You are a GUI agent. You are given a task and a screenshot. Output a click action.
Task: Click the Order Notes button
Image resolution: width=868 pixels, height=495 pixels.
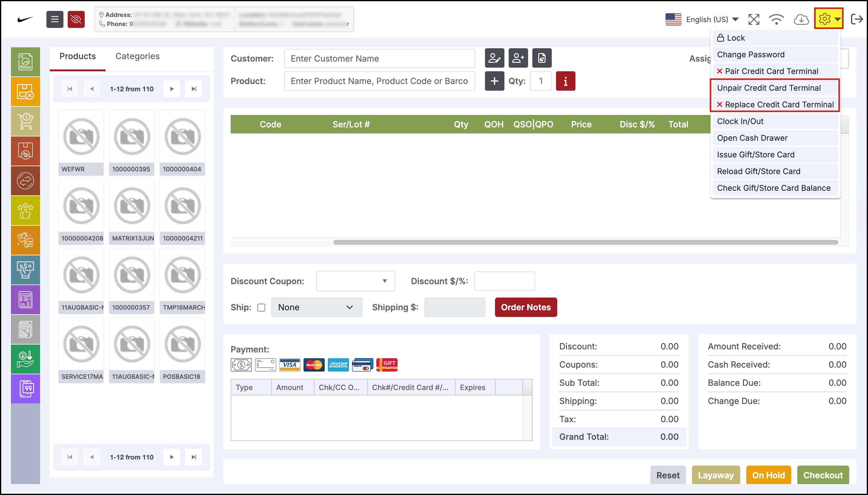(526, 307)
